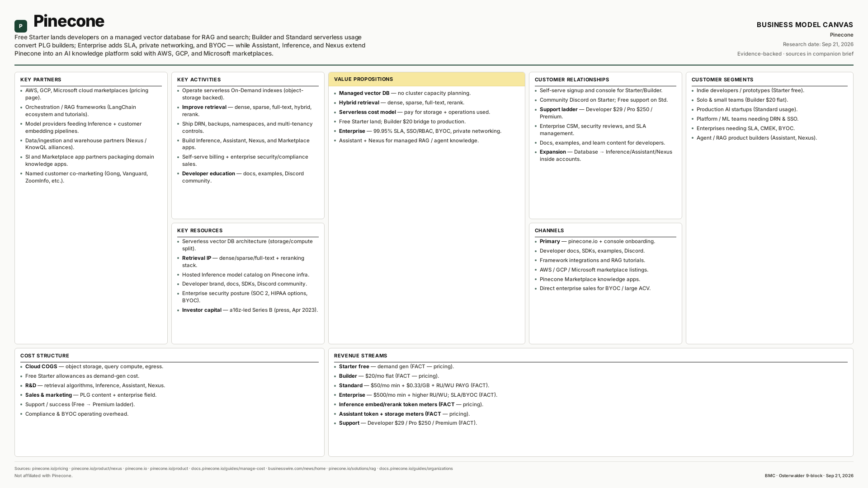Click the 'Primary — pinecone.io' channel bullet

(597, 241)
